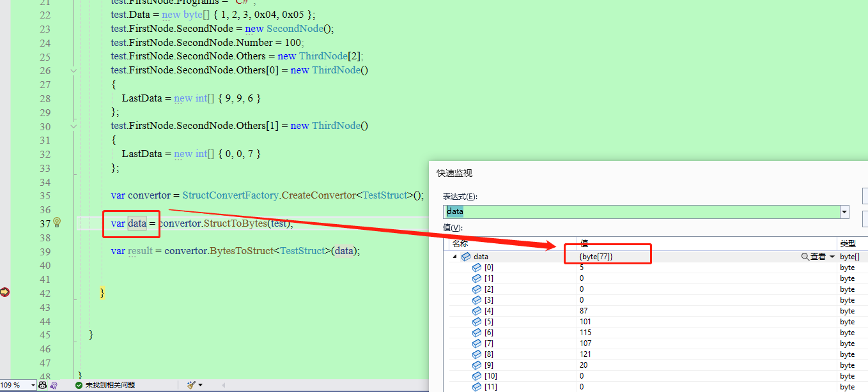Open the dropdown arrow beside the 查看 visualizer
This screenshot has height=392, width=868.
coord(832,257)
